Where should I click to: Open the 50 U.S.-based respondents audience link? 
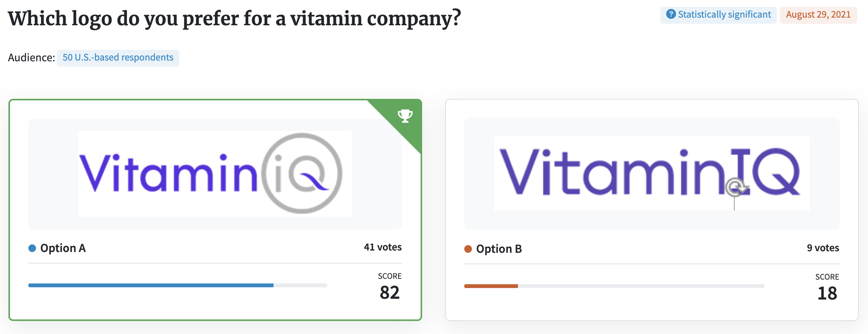coord(118,57)
